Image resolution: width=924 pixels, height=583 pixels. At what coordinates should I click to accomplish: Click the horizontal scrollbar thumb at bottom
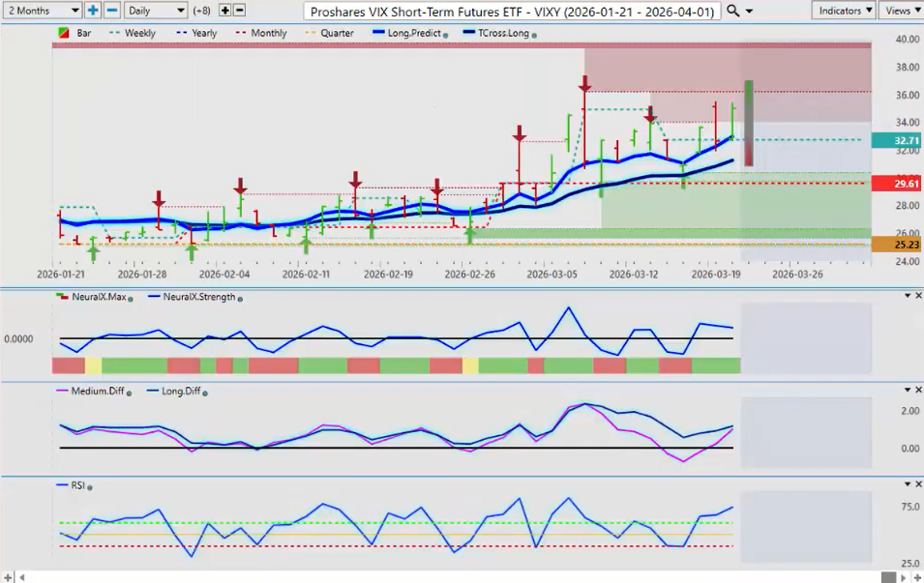[888, 576]
